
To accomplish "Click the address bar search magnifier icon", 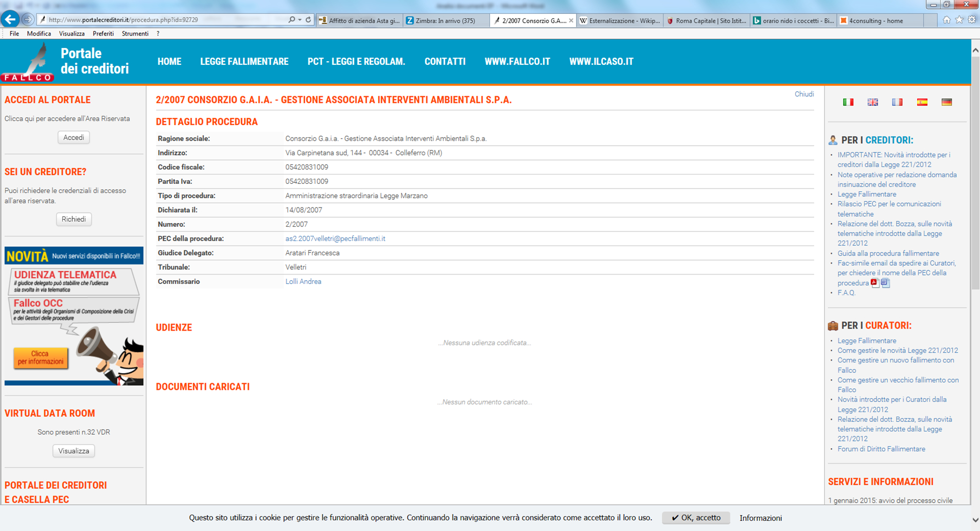I will coord(292,20).
